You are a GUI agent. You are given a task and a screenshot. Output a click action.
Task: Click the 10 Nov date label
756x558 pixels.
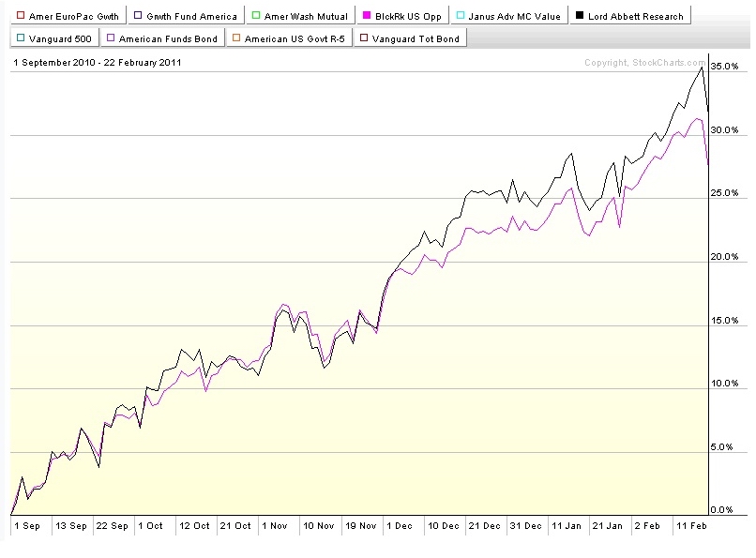tap(318, 526)
